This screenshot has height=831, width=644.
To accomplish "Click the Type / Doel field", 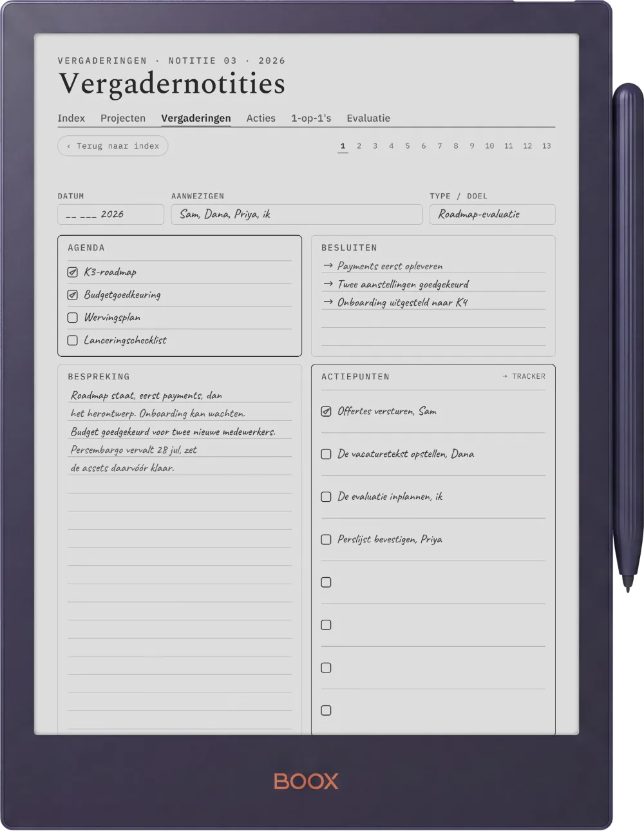I will click(x=493, y=215).
